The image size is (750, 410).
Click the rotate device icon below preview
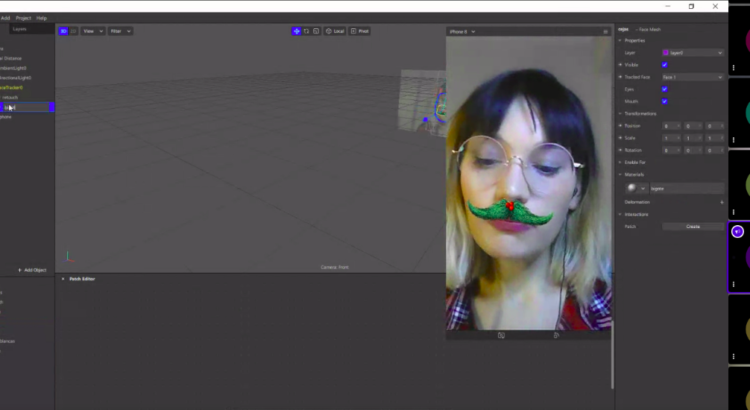click(x=501, y=335)
